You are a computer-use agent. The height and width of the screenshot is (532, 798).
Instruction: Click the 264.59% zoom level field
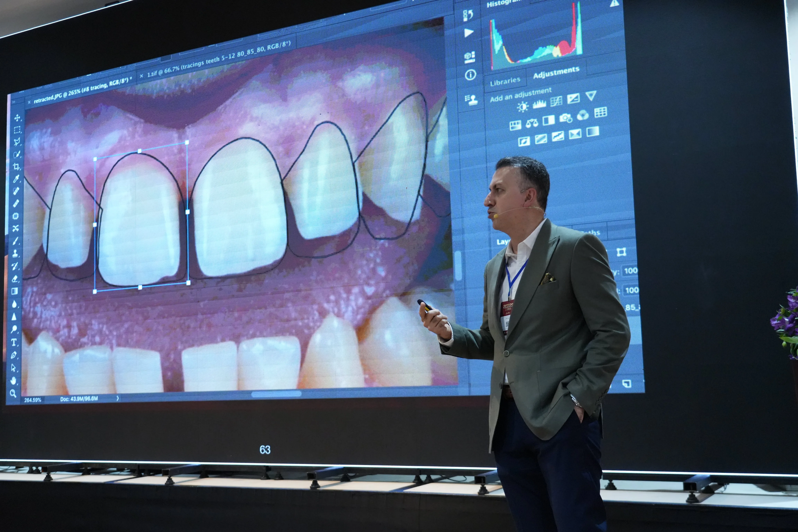(x=33, y=400)
